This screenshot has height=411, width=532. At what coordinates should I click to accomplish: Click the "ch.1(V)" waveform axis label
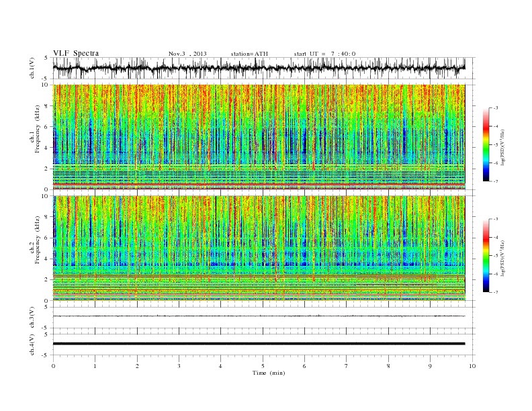pyautogui.click(x=32, y=68)
